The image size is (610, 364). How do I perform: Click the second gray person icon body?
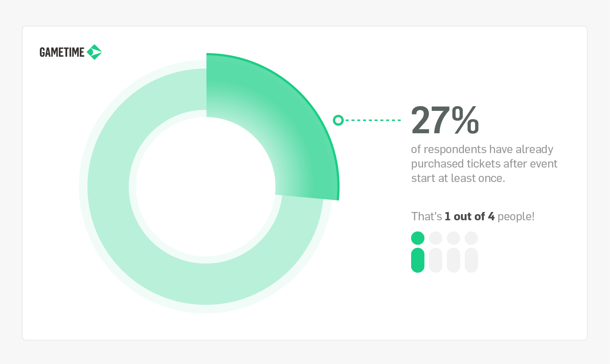pyautogui.click(x=436, y=260)
